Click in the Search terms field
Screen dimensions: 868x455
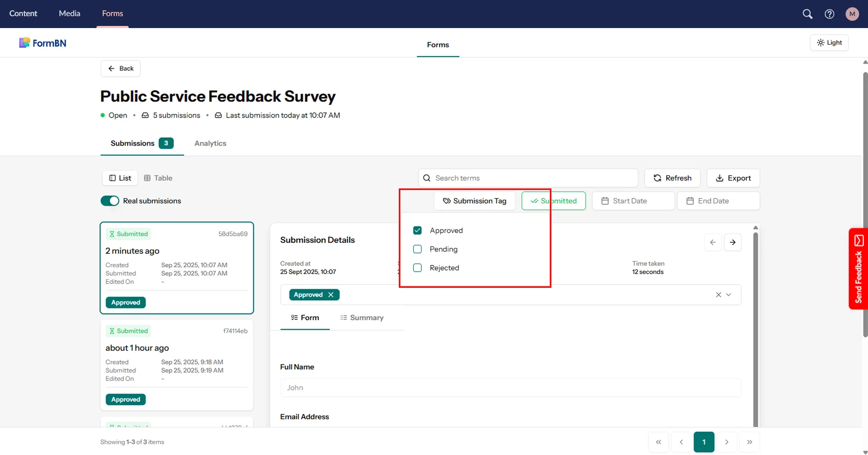(528, 178)
